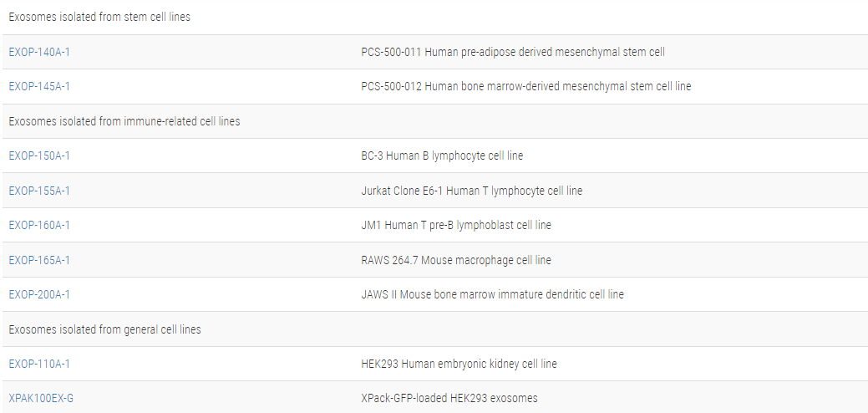Image resolution: width=868 pixels, height=413 pixels.
Task: Click the EXOP-155A-1 catalog link
Action: click(39, 191)
